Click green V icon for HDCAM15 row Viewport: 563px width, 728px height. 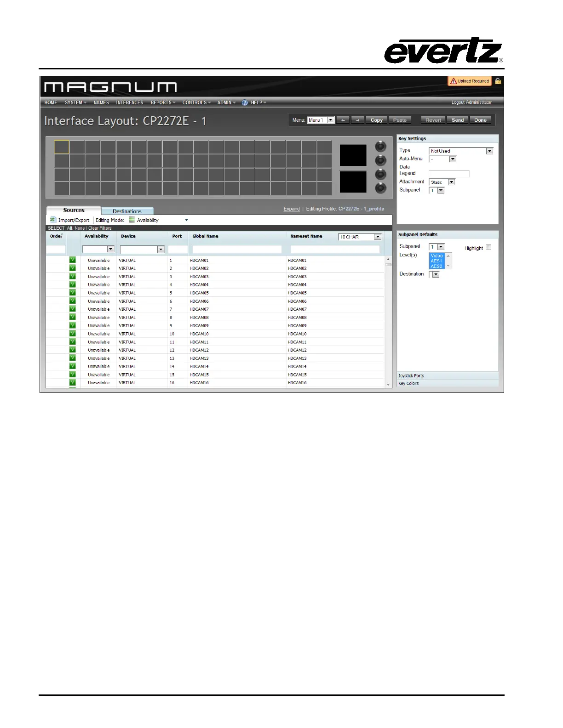[73, 374]
